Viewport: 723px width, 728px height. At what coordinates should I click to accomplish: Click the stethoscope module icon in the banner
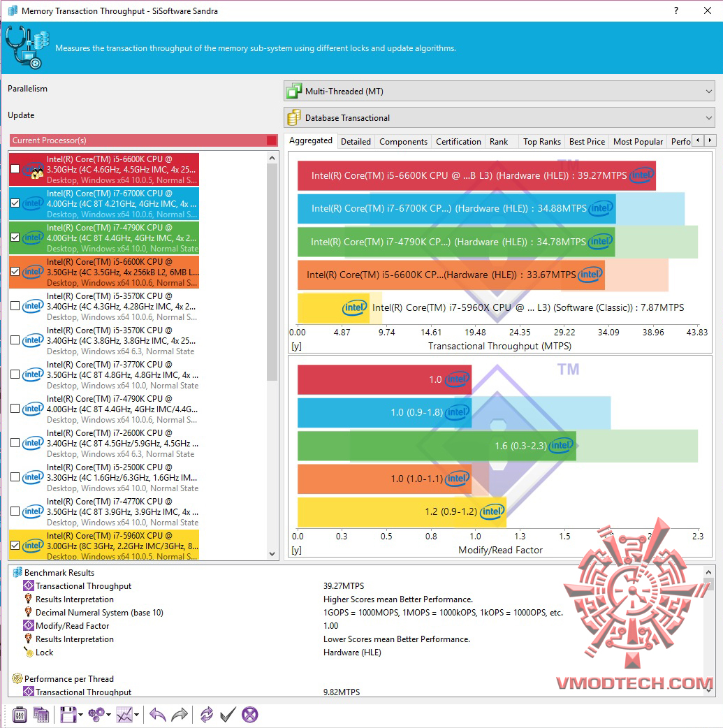[27, 48]
